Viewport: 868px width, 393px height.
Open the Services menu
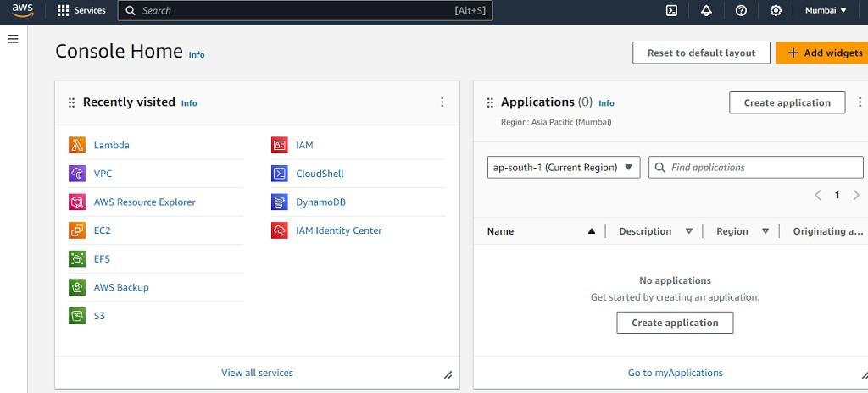point(81,10)
